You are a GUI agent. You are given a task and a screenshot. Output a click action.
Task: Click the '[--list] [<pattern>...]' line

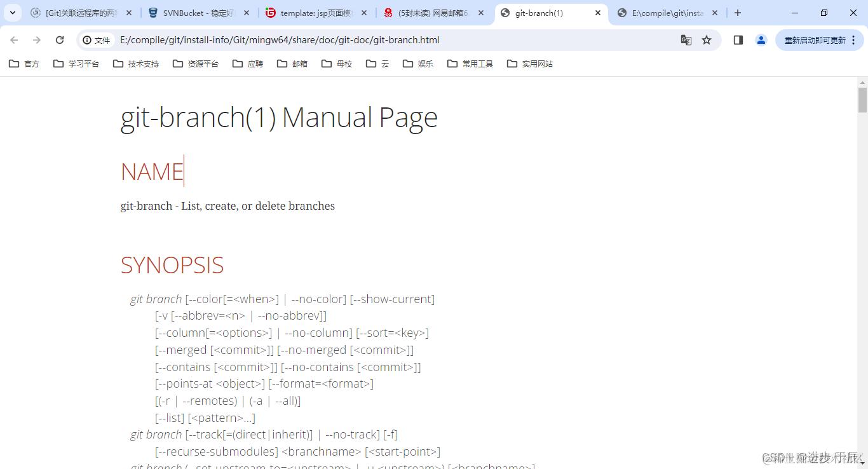tap(205, 418)
